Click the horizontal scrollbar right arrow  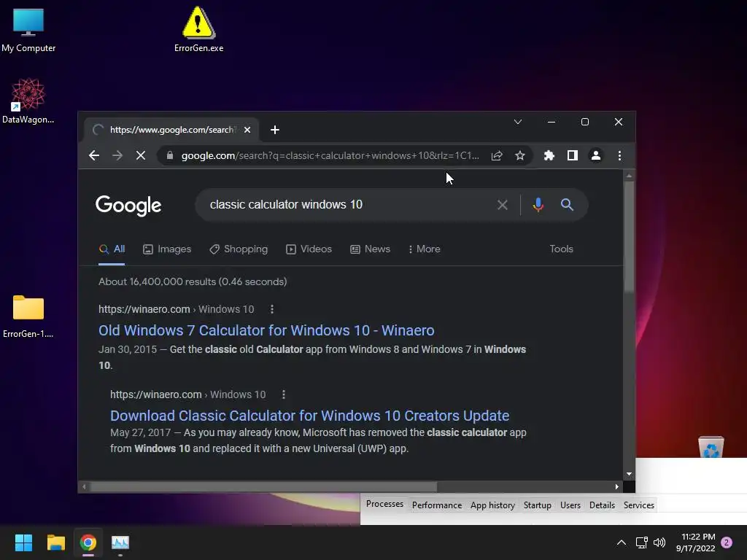point(617,486)
